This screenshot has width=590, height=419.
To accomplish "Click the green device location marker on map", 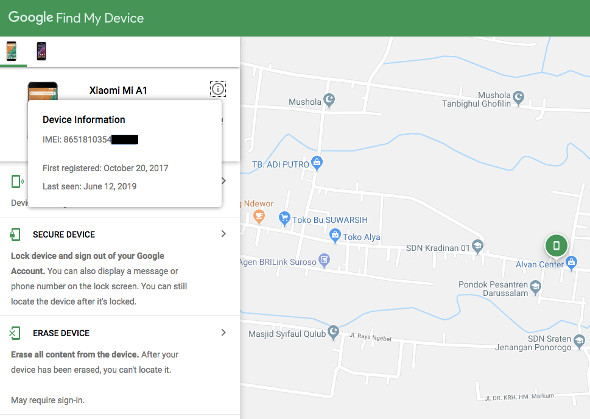I will [556, 246].
